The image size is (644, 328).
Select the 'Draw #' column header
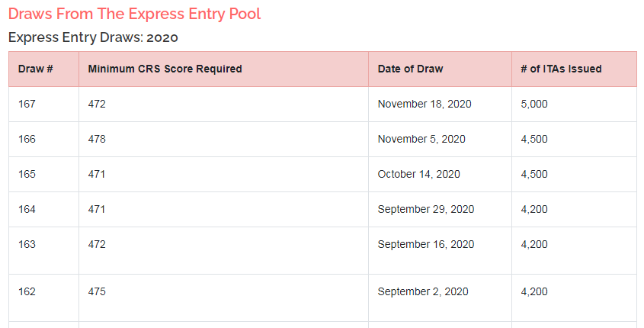point(35,69)
